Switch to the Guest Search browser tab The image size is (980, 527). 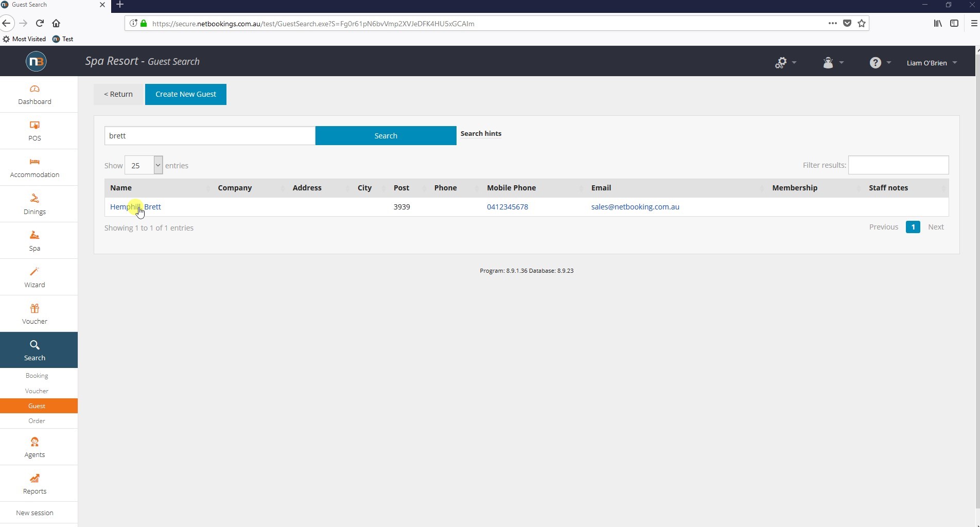click(54, 5)
